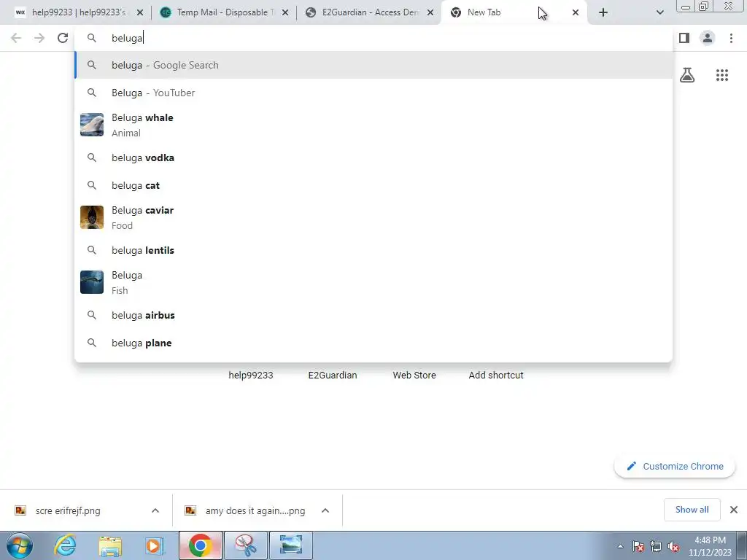747x560 pixels.
Task: Click the Beluga fish thumbnail image
Action: (x=92, y=282)
